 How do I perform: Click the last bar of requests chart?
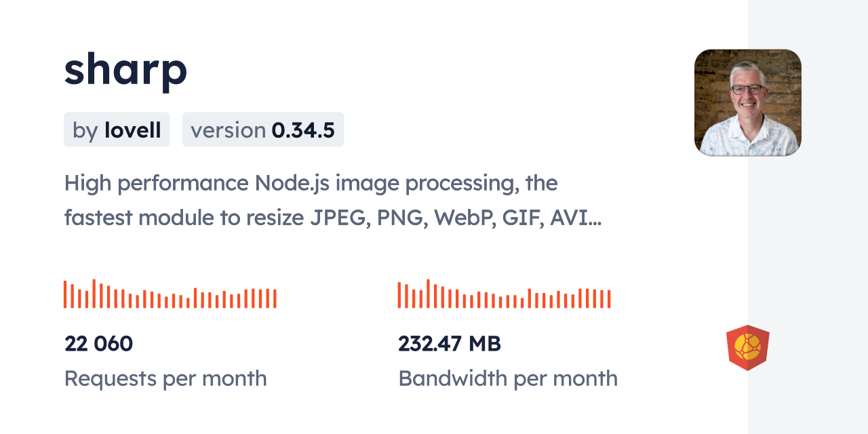(275, 298)
